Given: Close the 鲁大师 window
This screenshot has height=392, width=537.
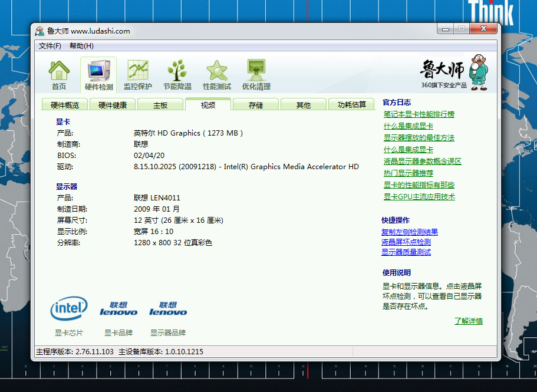Looking at the screenshot, I should (x=483, y=29).
